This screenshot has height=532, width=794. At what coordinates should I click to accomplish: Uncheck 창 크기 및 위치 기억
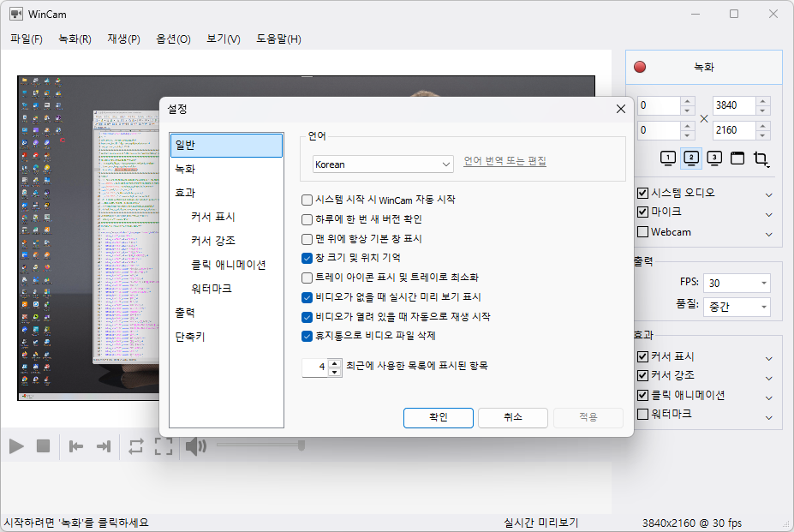tap(307, 259)
